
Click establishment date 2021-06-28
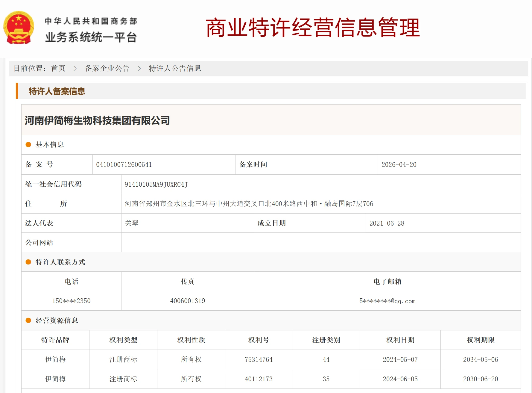coord(387,223)
